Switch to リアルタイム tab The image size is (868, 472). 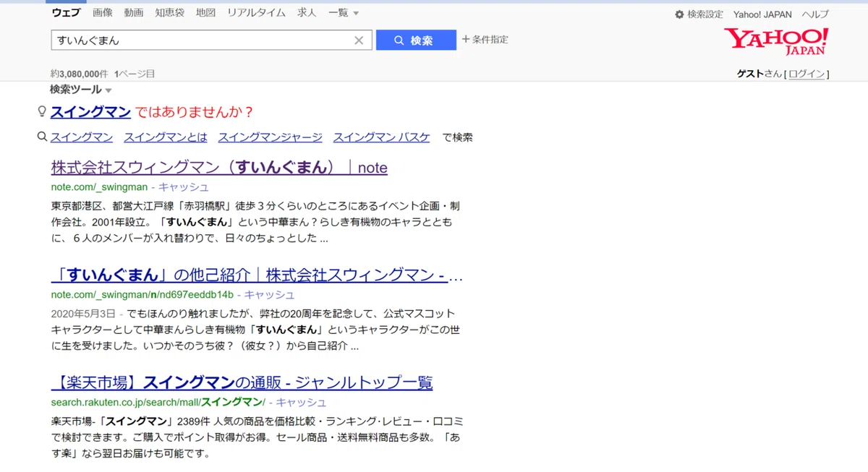pyautogui.click(x=257, y=13)
